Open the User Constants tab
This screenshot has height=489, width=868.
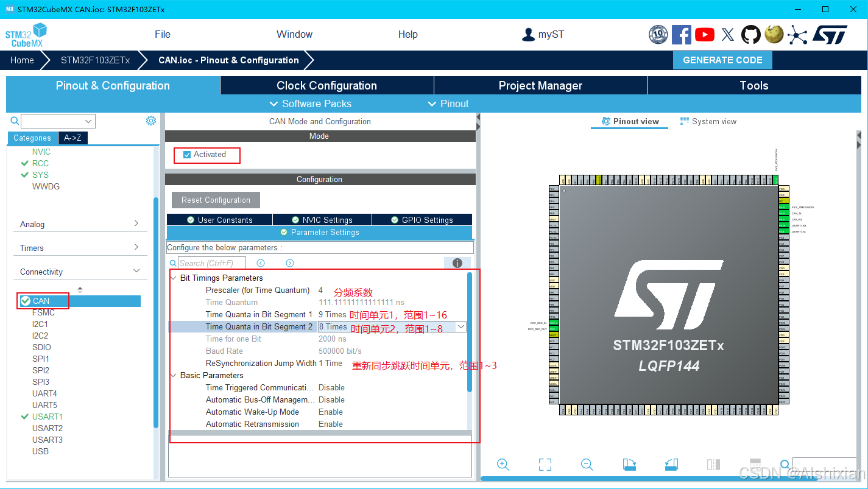point(219,220)
